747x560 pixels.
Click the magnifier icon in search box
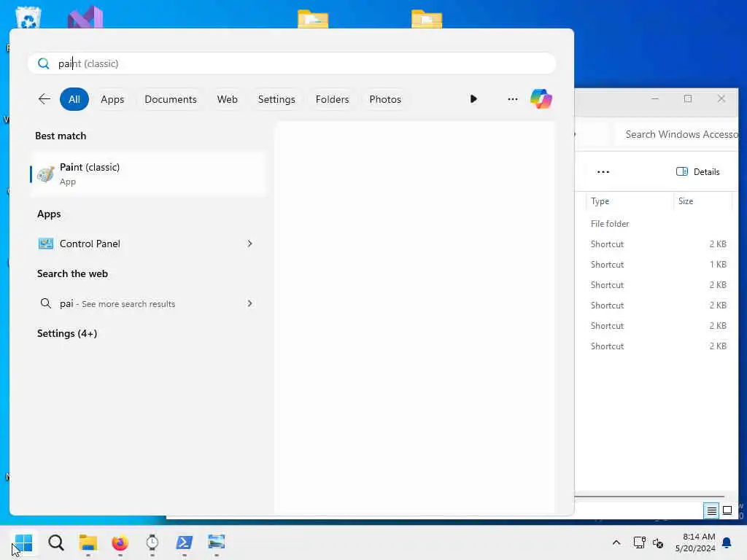(43, 63)
